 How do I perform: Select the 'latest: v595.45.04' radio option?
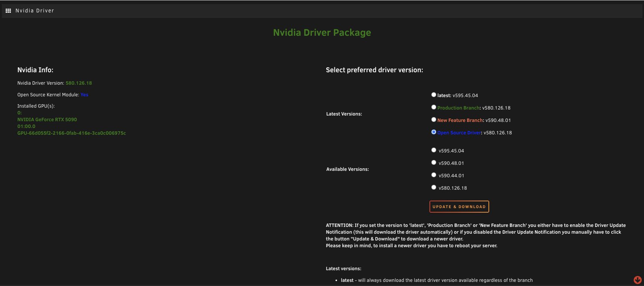tap(434, 95)
